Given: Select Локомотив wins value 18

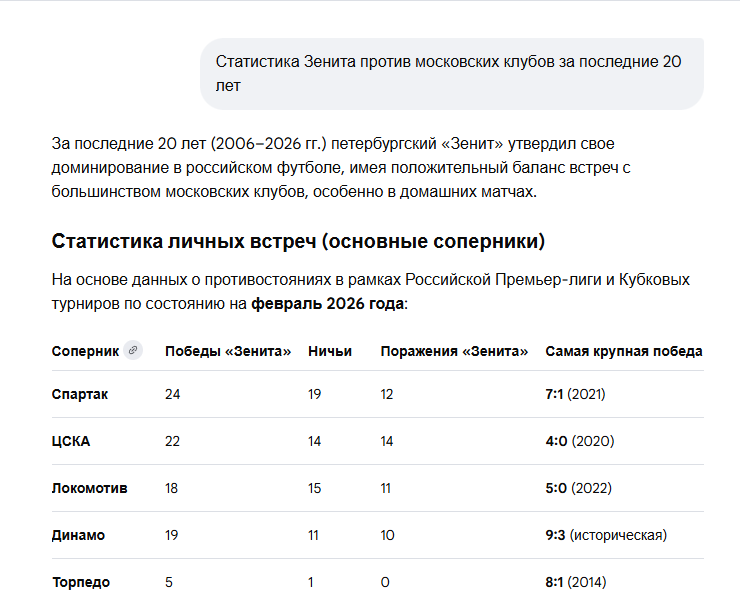Looking at the screenshot, I should pyautogui.click(x=171, y=488).
